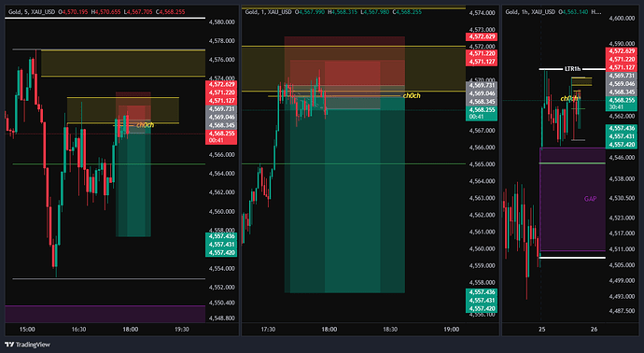Image resolution: width=644 pixels, height=353 pixels.
Task: Click red 4,572.629 price label on 5-minute chart
Action: pyautogui.click(x=221, y=85)
